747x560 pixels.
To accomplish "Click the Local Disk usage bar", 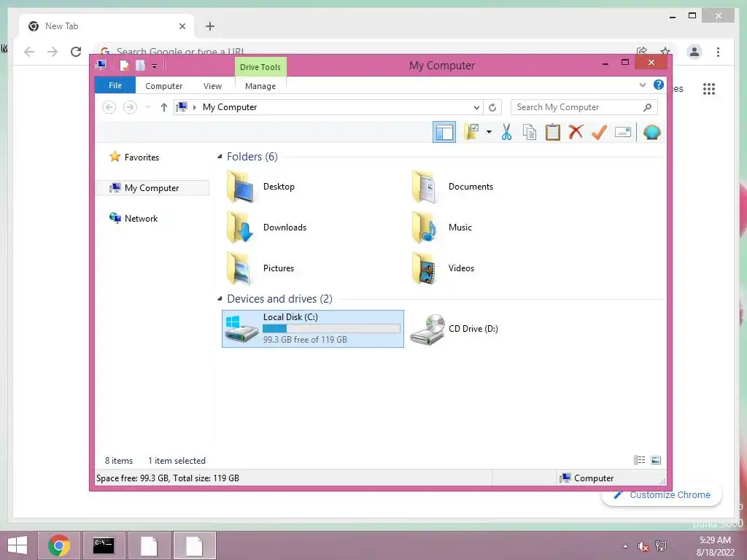I will (x=331, y=329).
